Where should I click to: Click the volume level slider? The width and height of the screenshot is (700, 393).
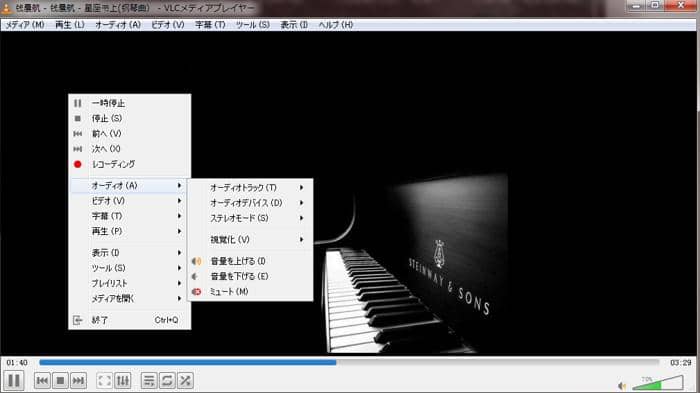click(x=658, y=383)
